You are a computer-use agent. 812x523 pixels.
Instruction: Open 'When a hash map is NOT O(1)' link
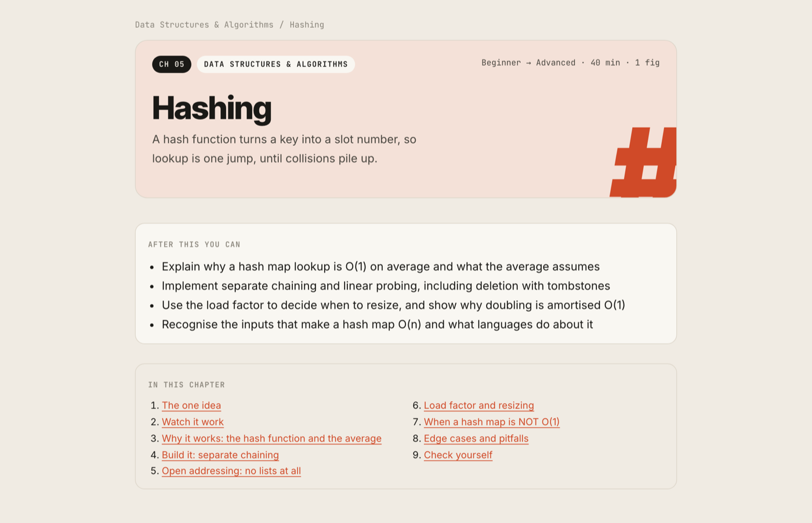[492, 422]
